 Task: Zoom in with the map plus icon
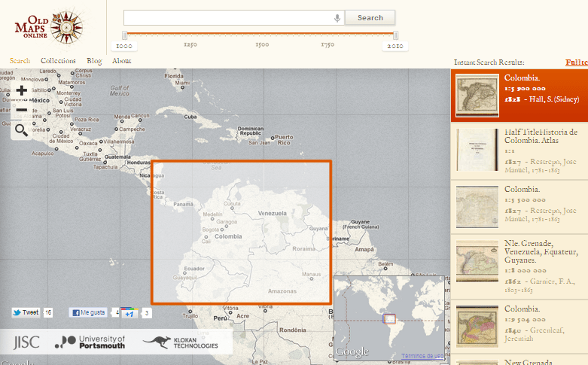[21, 90]
